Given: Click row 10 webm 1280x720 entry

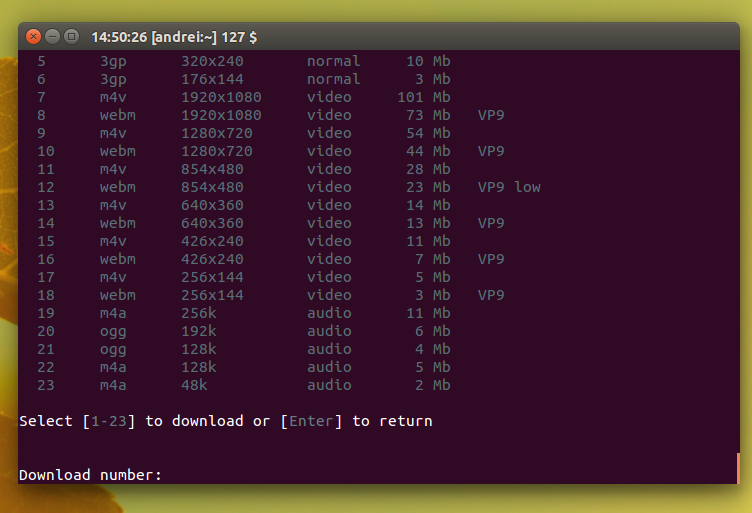Looking at the screenshot, I should [x=217, y=151].
